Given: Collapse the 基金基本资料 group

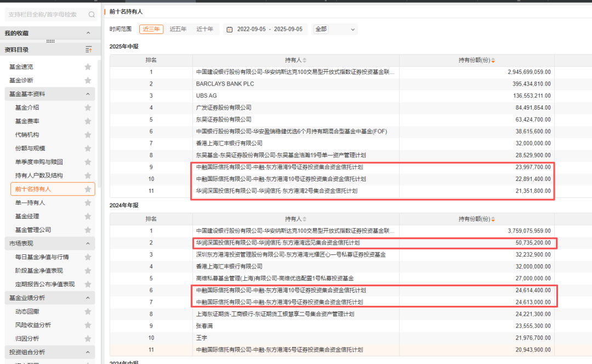Looking at the screenshot, I should [88, 94].
